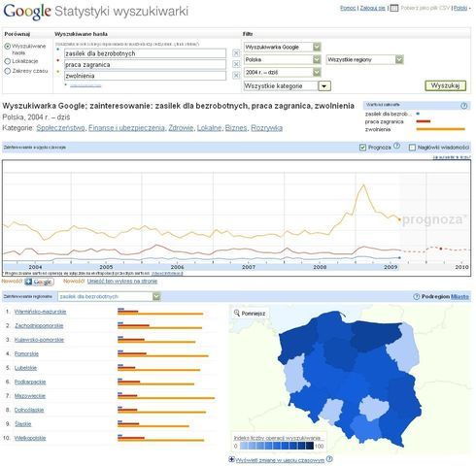Click the Pomniejsz magnifier zoom-out icon
The height and width of the screenshot is (466, 476).
tap(237, 313)
